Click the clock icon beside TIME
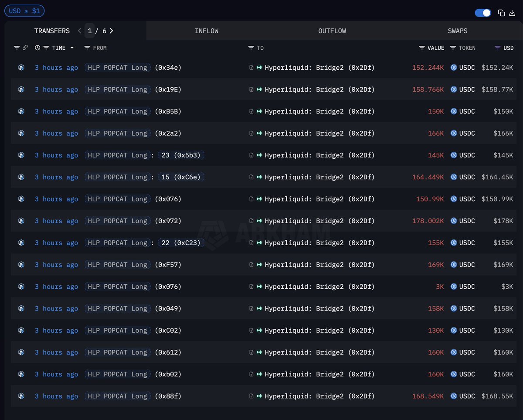523x420 pixels. pos(37,48)
